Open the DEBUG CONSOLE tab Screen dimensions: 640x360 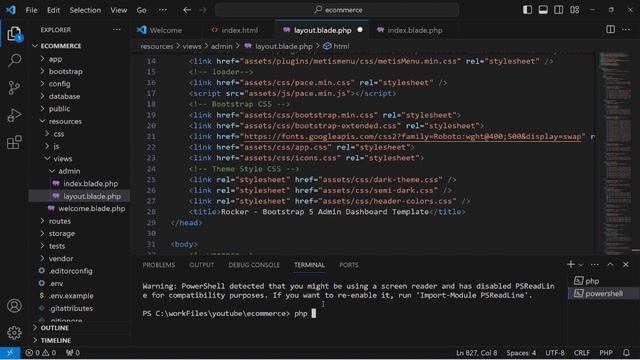254,265
